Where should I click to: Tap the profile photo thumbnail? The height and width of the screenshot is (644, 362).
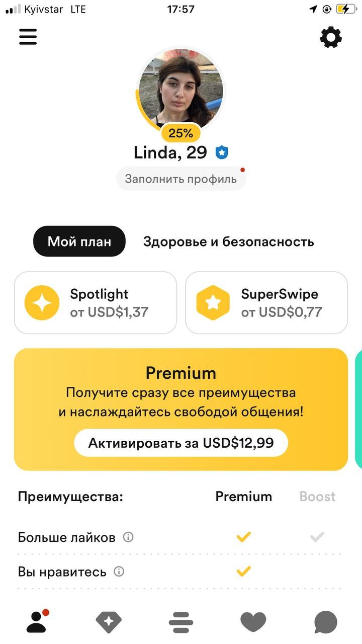point(180,88)
